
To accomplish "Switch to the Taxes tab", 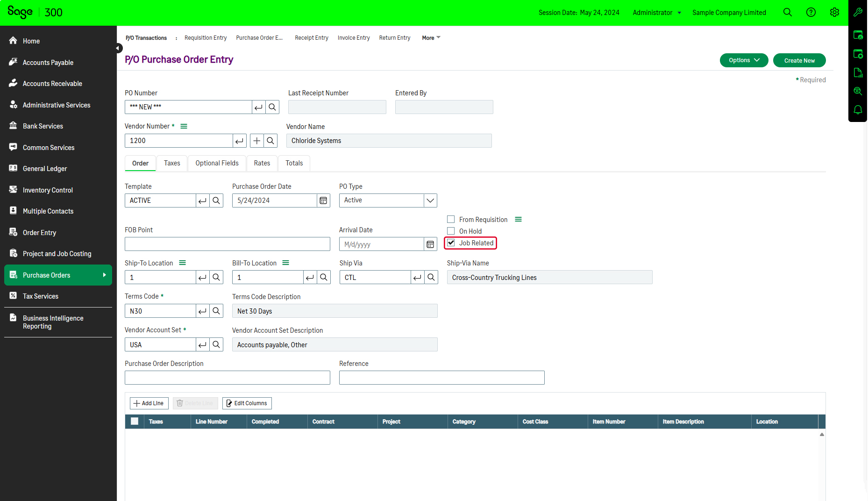I will pyautogui.click(x=172, y=163).
